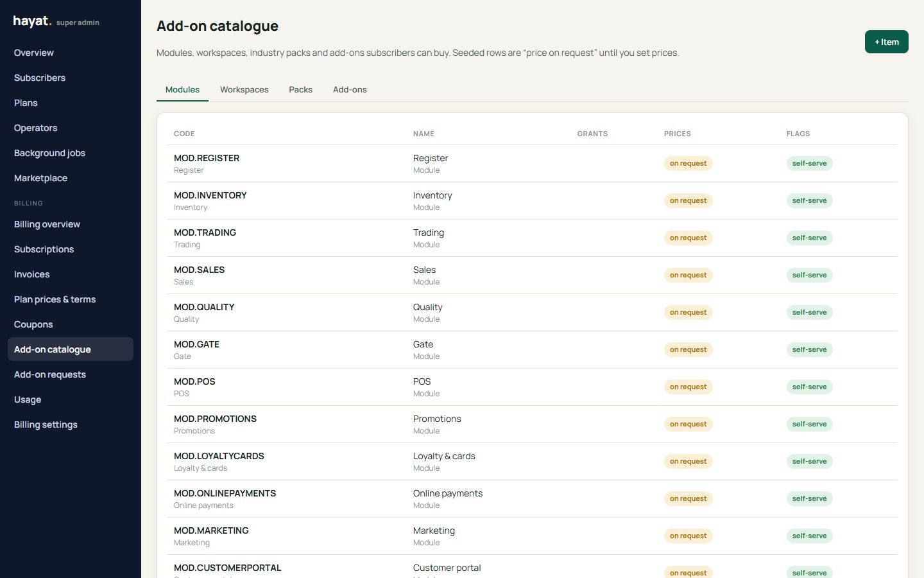Select Add-on catalogue in sidebar
The image size is (924, 578).
coord(71,349)
